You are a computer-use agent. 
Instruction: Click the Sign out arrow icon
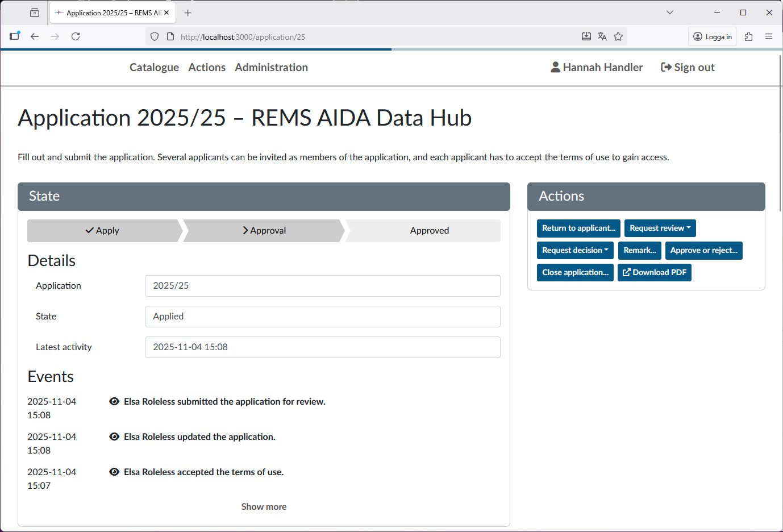[x=665, y=67]
